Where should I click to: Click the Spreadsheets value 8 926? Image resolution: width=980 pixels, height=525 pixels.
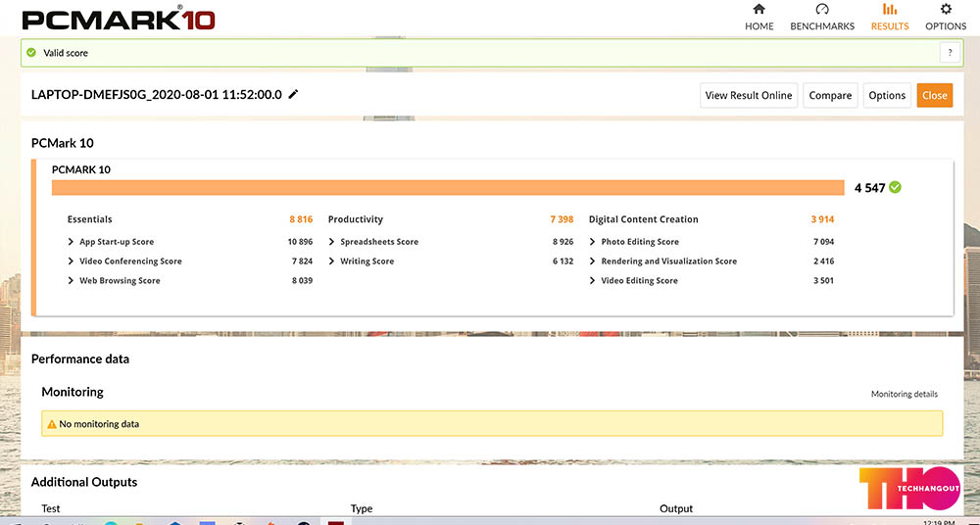coord(563,242)
